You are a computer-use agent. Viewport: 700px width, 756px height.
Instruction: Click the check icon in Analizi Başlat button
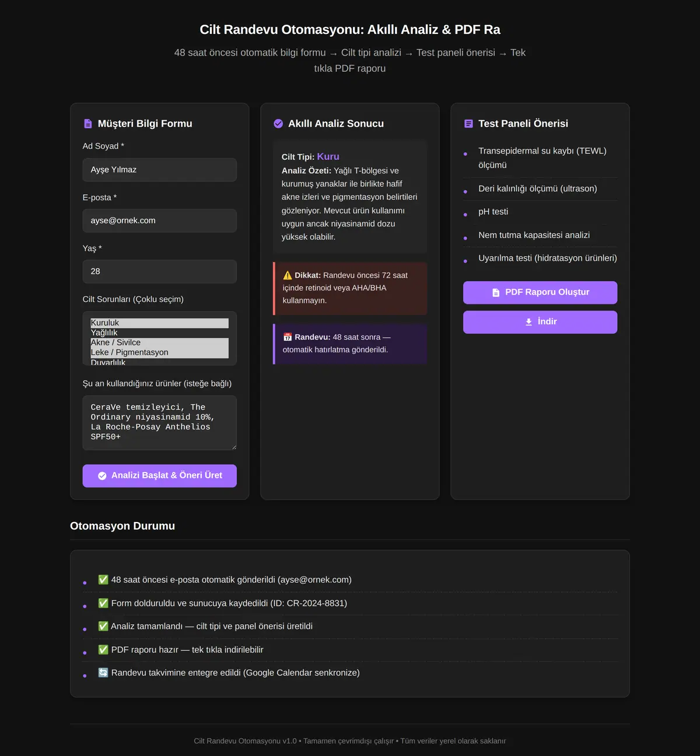click(x=102, y=476)
